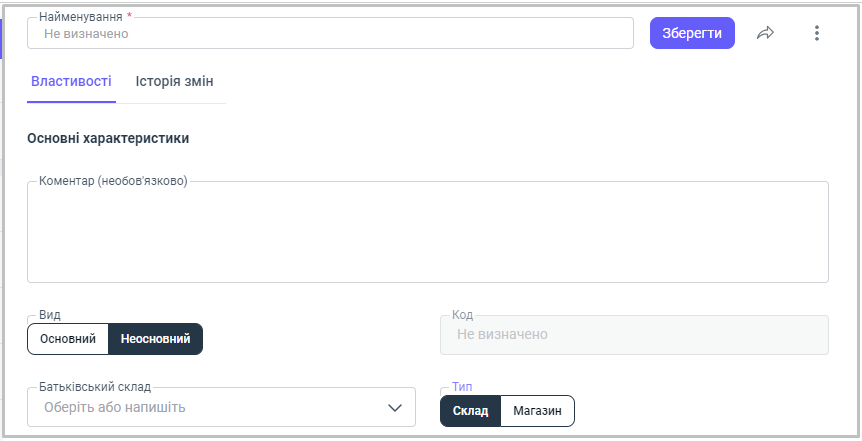The image size is (862, 441).
Task: Click the Код field
Action: click(634, 335)
